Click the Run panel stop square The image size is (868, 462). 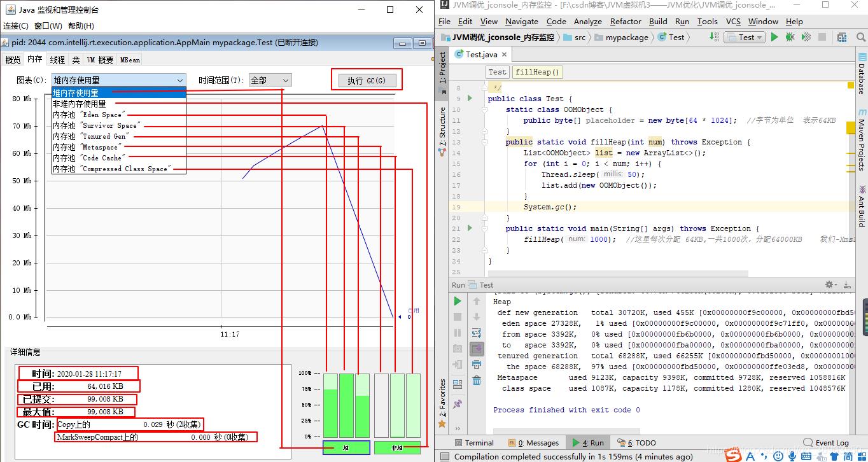tap(458, 317)
